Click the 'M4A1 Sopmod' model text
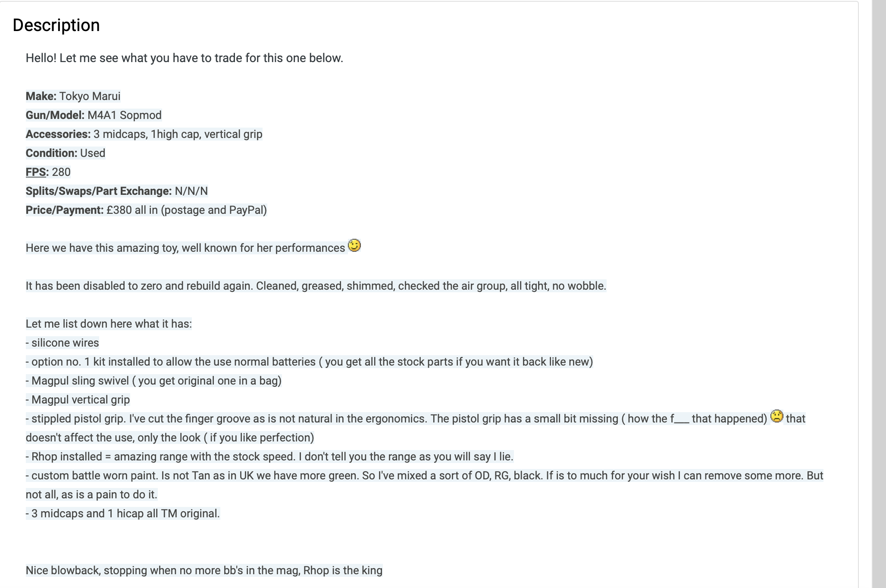886x588 pixels. [124, 115]
